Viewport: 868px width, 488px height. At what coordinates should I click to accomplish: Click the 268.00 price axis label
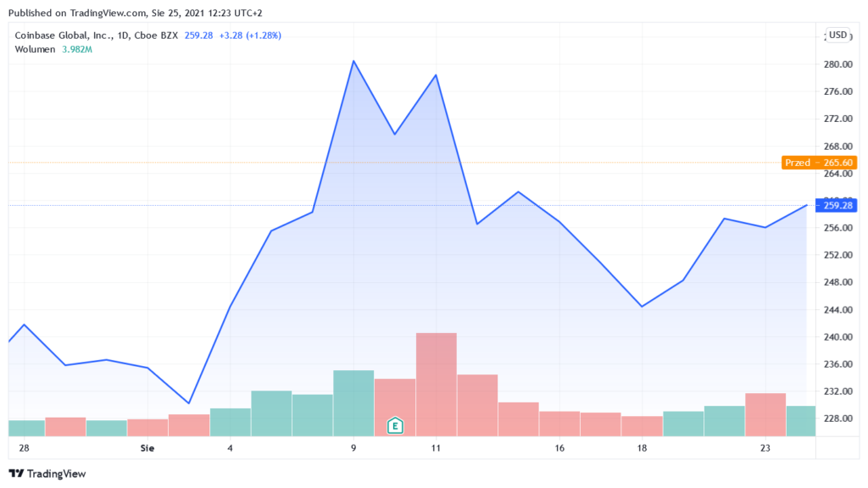(838, 146)
